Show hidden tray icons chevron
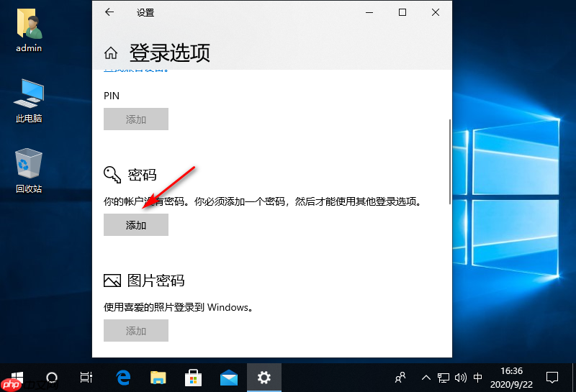This screenshot has width=576, height=392. 426,378
